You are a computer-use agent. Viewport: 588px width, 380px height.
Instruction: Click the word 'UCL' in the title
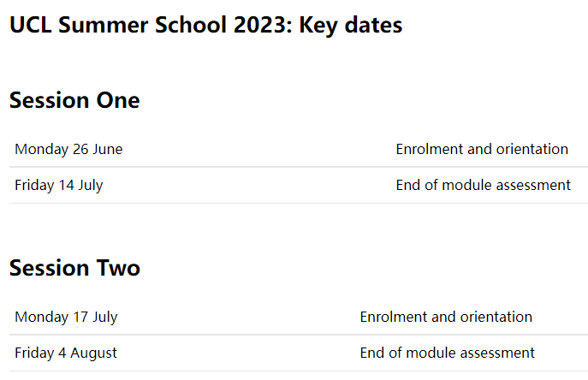(x=29, y=26)
